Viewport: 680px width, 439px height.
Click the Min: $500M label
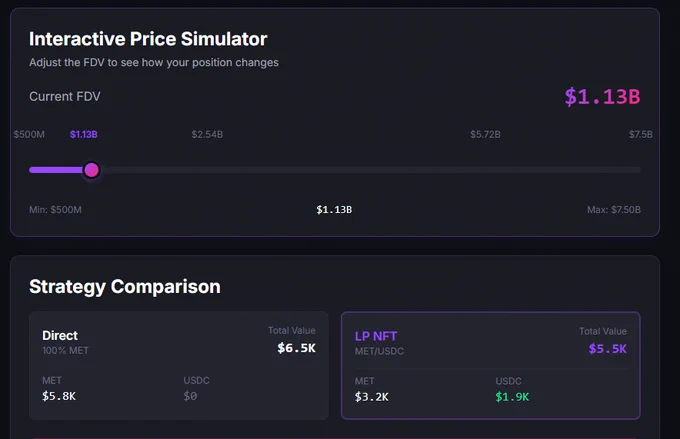click(55, 210)
